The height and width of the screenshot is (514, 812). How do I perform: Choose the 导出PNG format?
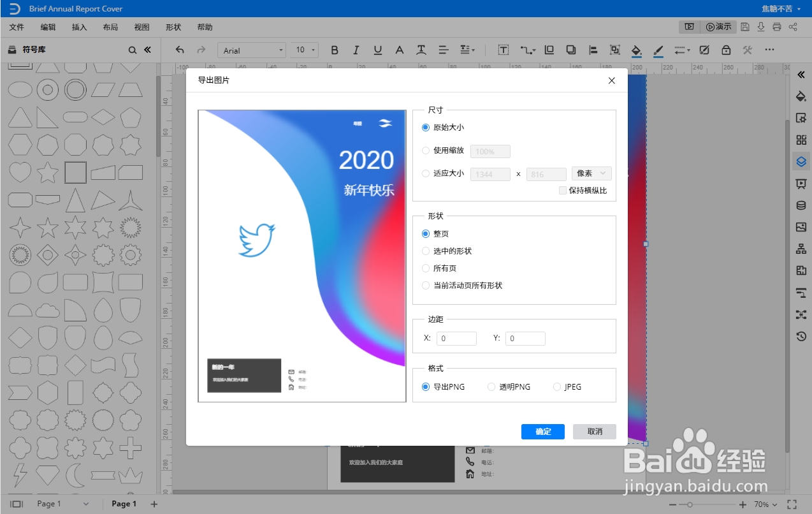tap(426, 387)
